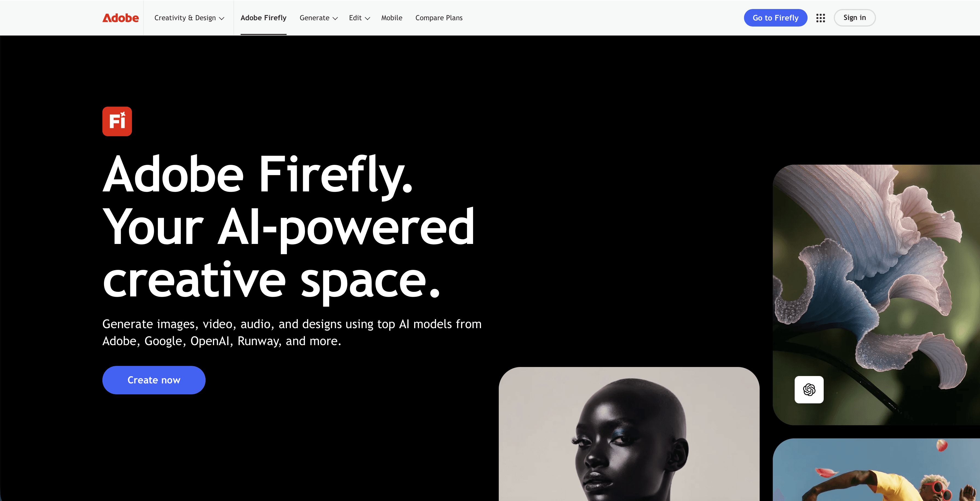The height and width of the screenshot is (501, 980).
Task: Select the Adobe Firefly tab
Action: (x=263, y=18)
